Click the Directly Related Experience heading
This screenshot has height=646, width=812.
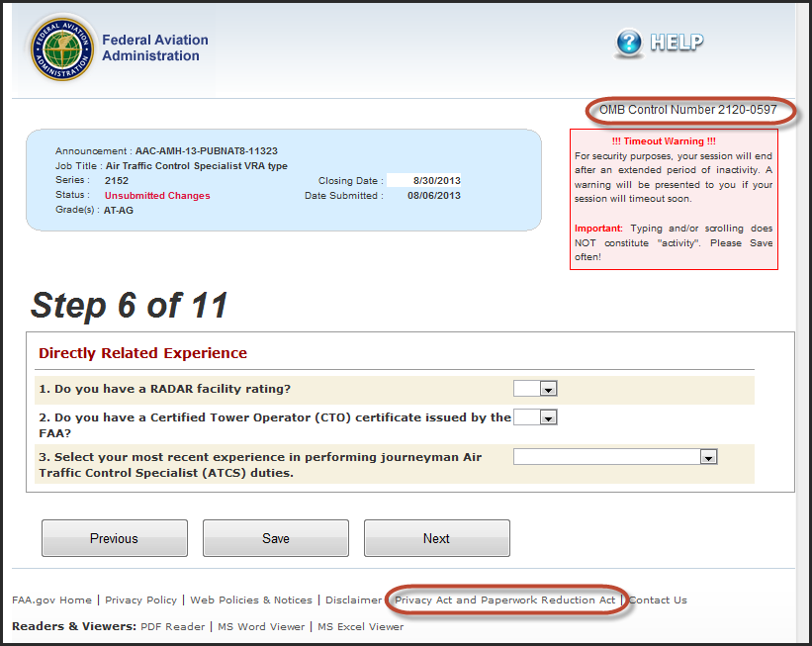point(143,353)
